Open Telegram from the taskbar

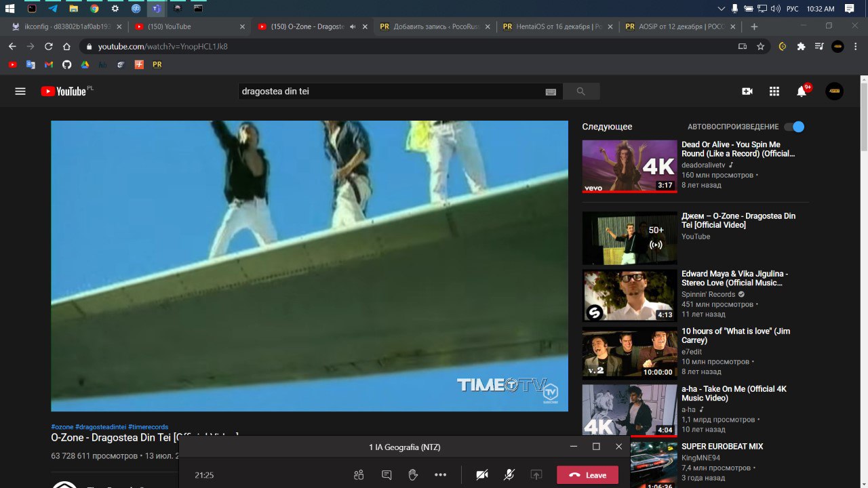[x=53, y=9]
